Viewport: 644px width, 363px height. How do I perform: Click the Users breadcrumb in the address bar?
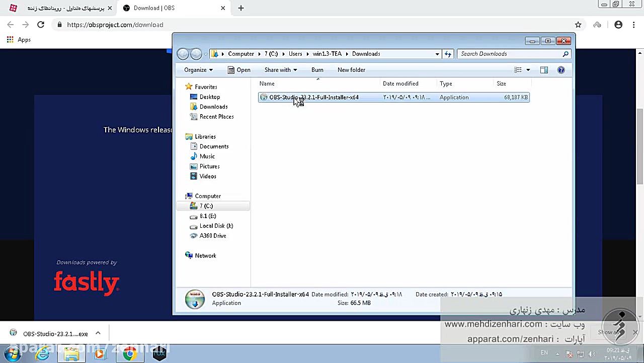[x=295, y=54]
